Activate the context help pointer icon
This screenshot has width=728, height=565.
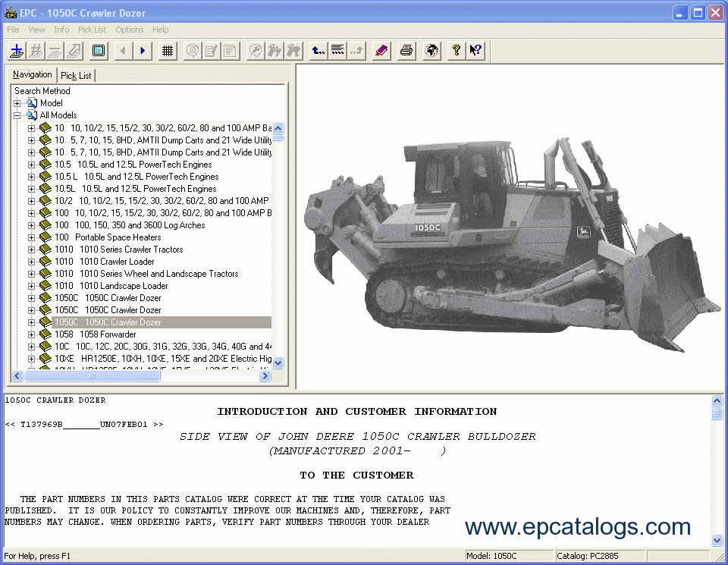click(475, 51)
